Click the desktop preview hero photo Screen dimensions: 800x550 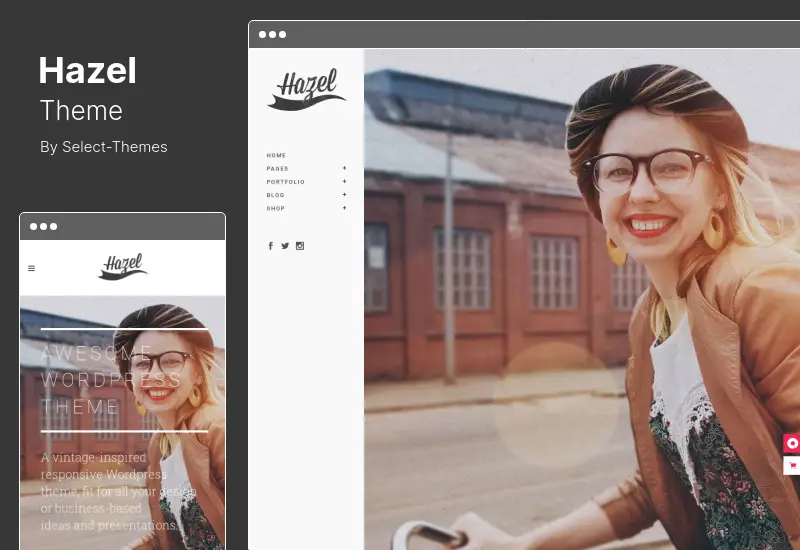[582, 299]
